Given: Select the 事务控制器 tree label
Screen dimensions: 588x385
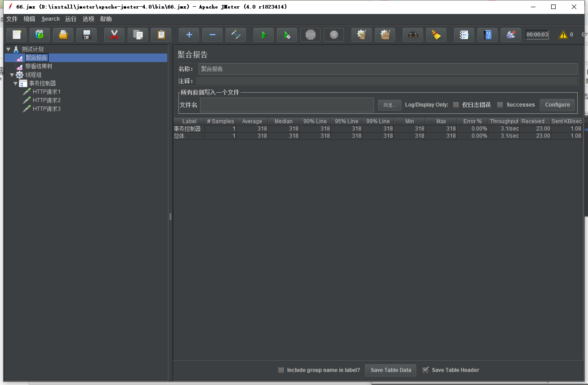Looking at the screenshot, I should click(x=42, y=83).
